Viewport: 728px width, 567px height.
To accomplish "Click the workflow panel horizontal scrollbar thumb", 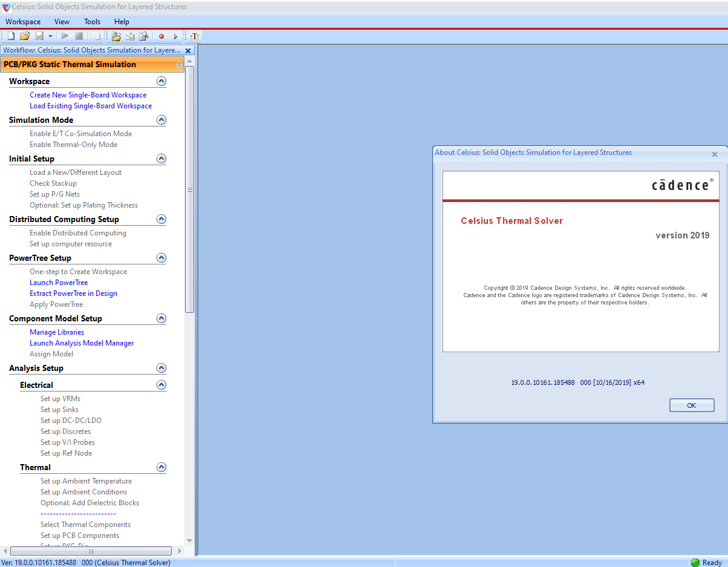I will coord(91,551).
